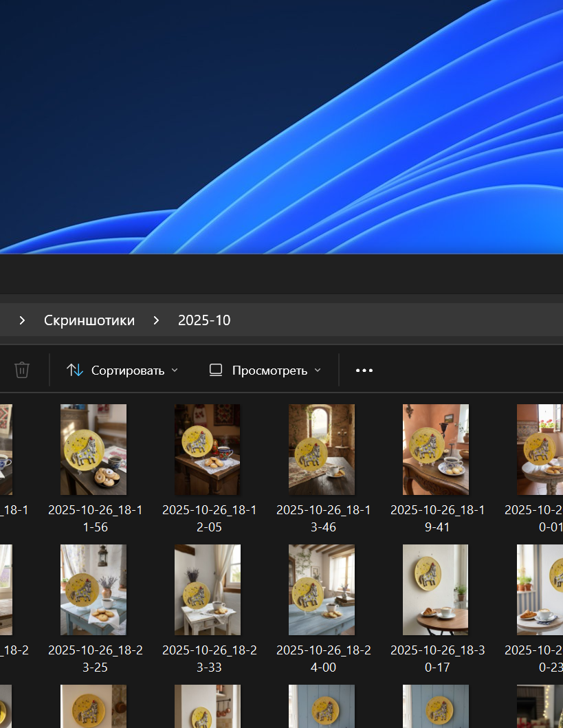563x728 pixels.
Task: Select thumbnail of file 2025-10-26_18-12-05
Action: [208, 449]
